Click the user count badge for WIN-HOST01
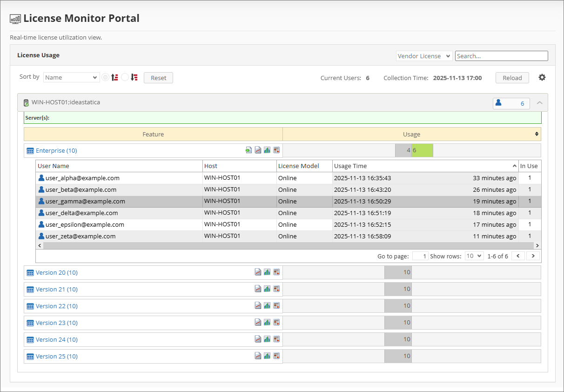 (511, 103)
